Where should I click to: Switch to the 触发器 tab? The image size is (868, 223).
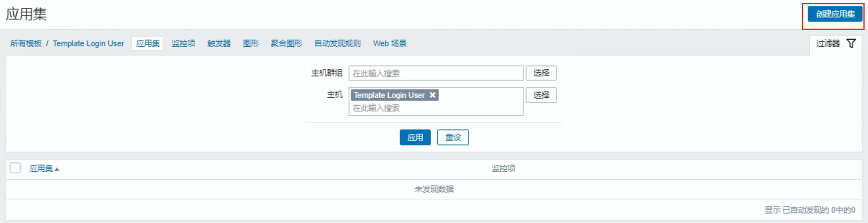(x=219, y=44)
